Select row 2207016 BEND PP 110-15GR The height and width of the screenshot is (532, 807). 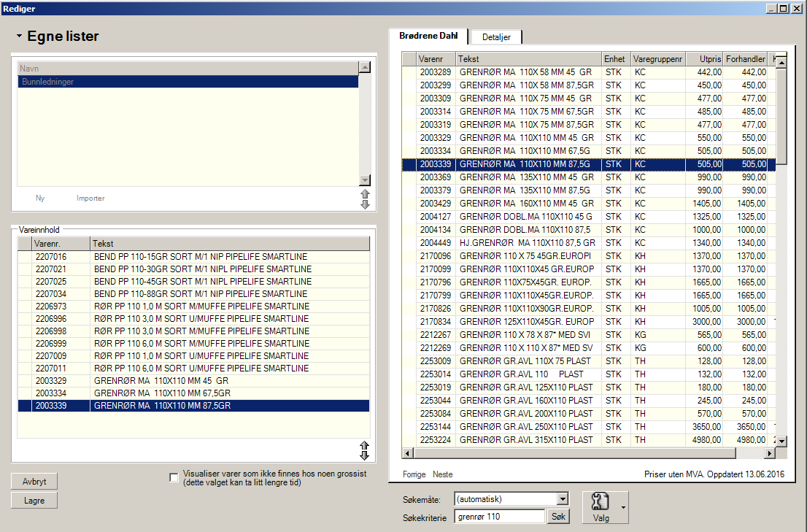click(x=193, y=257)
